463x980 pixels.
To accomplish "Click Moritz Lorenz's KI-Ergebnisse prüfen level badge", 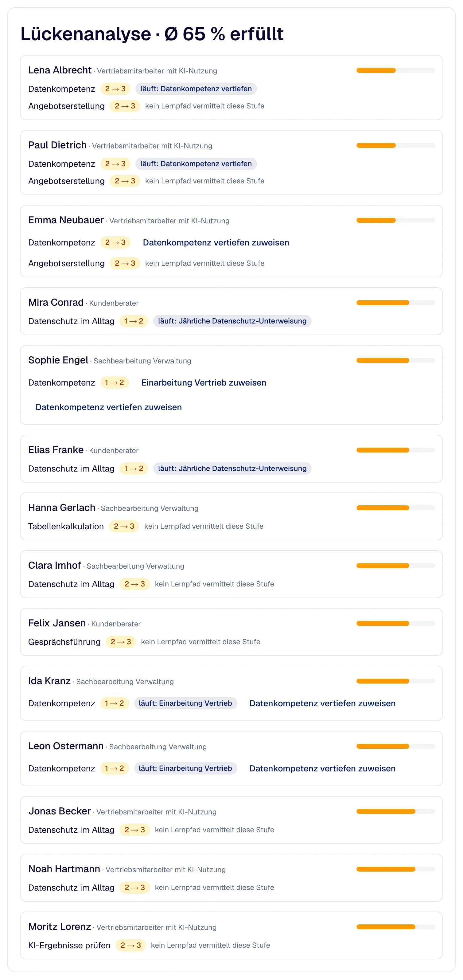I will [130, 945].
